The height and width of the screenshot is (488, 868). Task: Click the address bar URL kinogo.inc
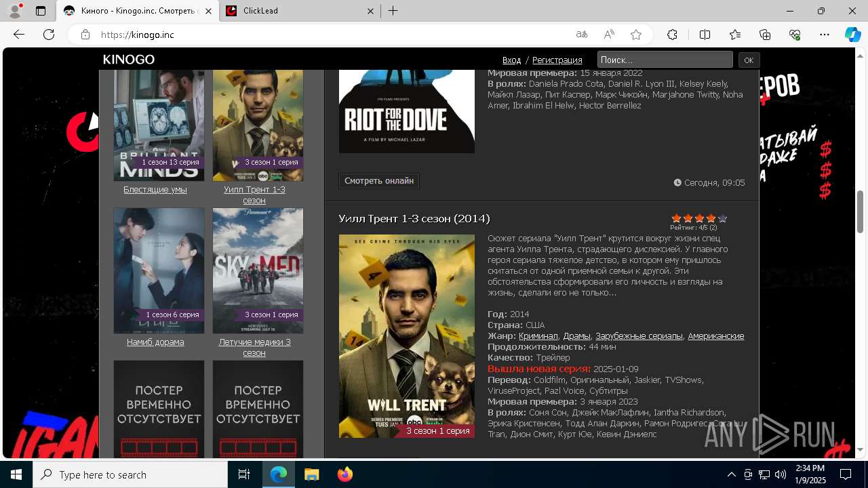tap(138, 35)
